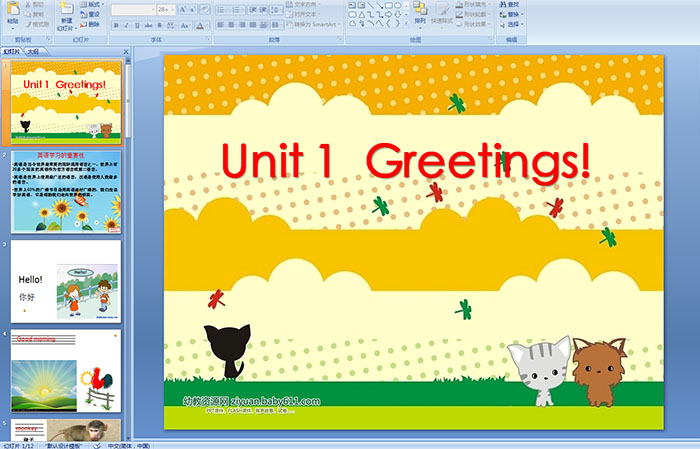Pick the straight Line shape
700x449 pixels.
click(x=370, y=5)
